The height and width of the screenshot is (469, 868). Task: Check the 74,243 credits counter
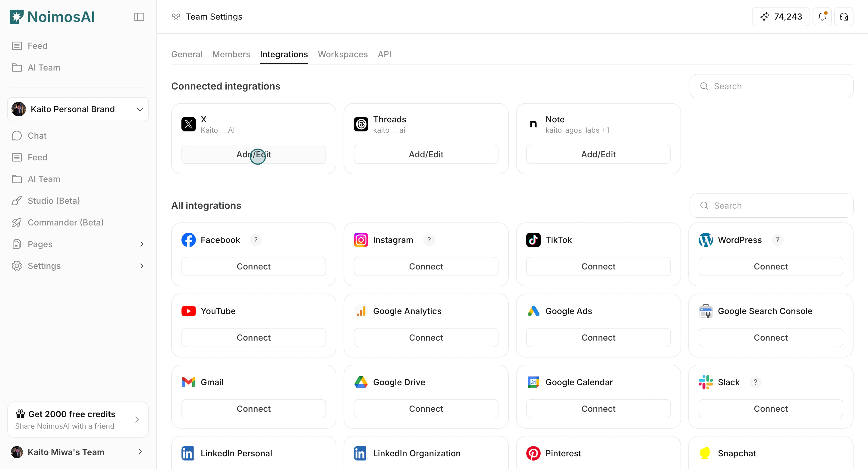(x=780, y=17)
